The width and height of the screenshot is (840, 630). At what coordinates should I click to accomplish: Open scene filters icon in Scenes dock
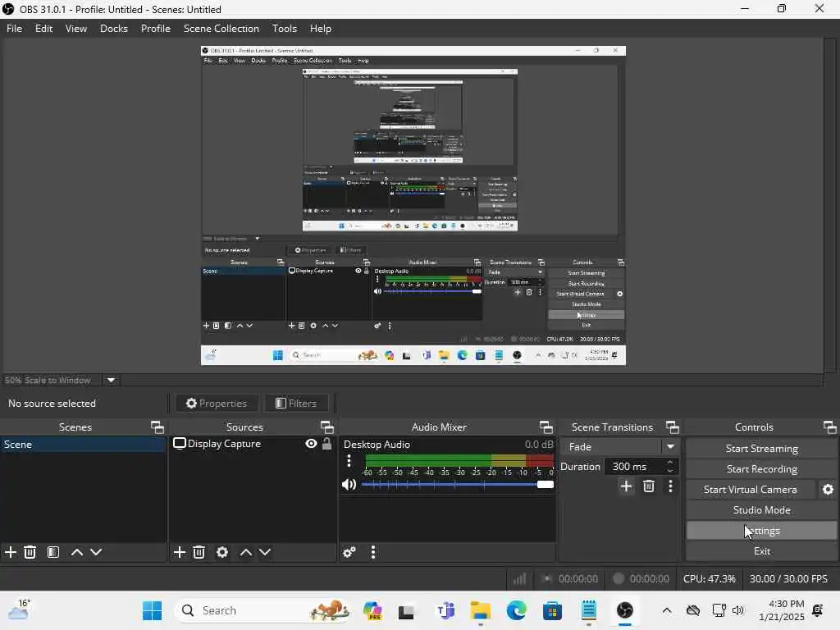pos(53,552)
